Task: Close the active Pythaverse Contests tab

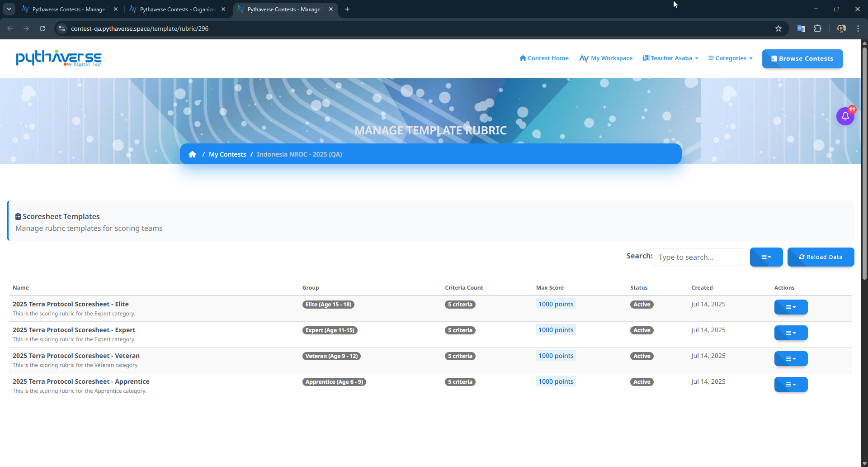Action: (331, 9)
